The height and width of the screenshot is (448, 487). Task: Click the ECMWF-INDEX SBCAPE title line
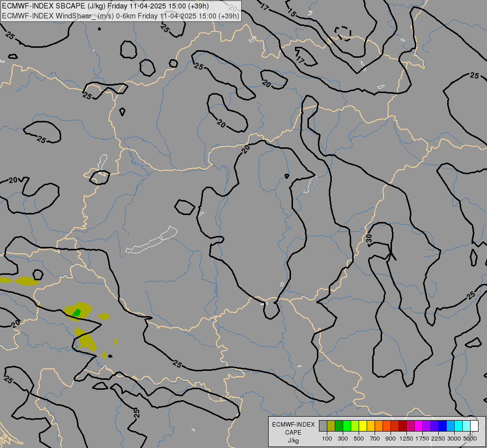pos(105,6)
